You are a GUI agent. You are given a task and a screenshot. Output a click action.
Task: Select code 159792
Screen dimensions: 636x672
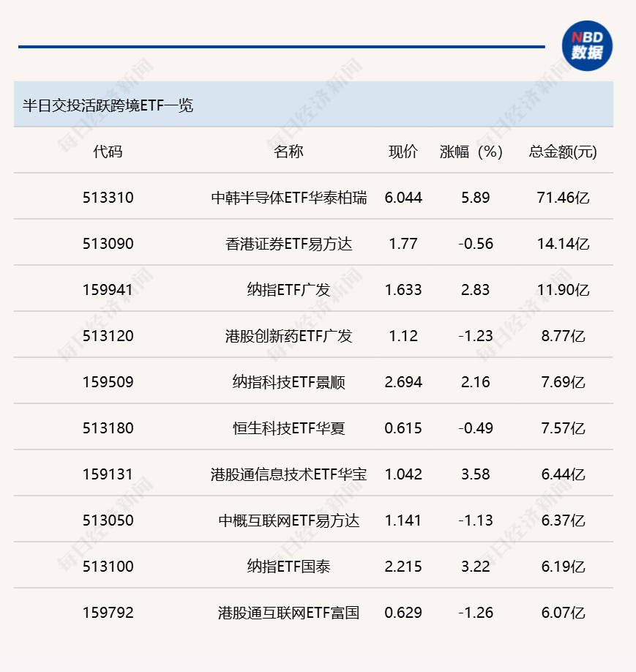(108, 613)
